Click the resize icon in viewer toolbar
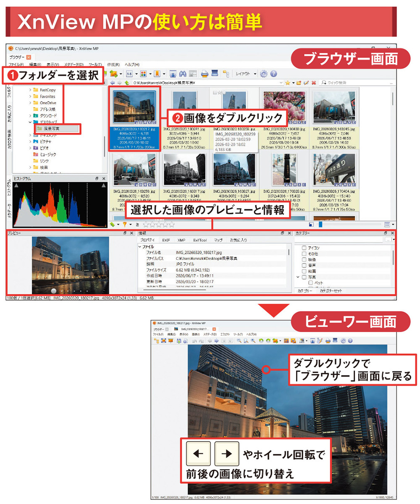This screenshot has height=504, width=420. coord(293,341)
